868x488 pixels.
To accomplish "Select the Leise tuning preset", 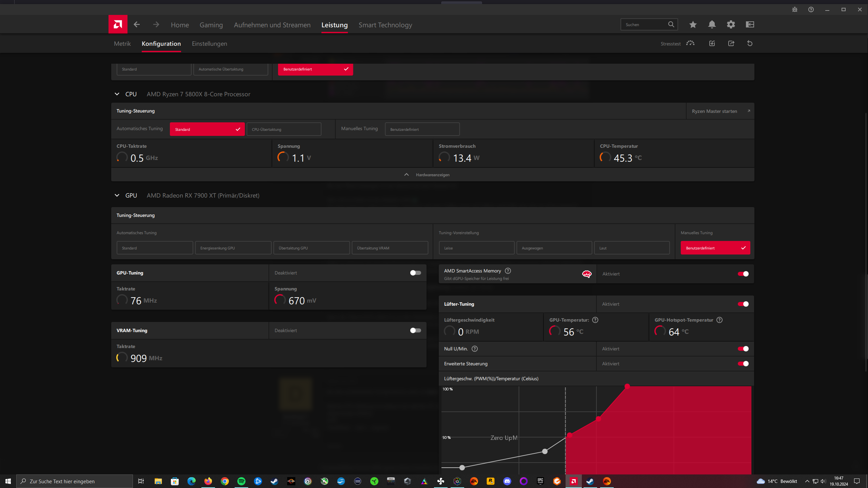I will (476, 248).
